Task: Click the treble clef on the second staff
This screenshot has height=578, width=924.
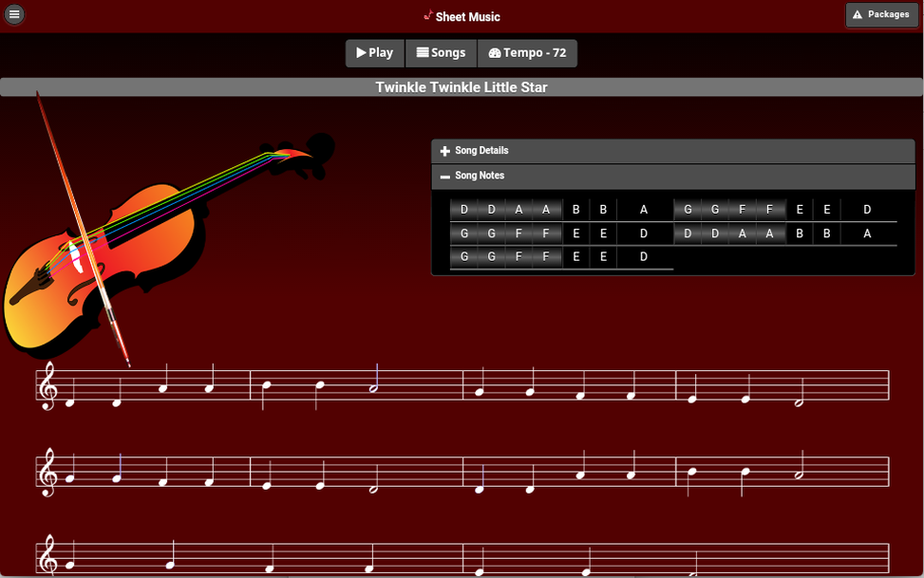Action: click(x=46, y=473)
